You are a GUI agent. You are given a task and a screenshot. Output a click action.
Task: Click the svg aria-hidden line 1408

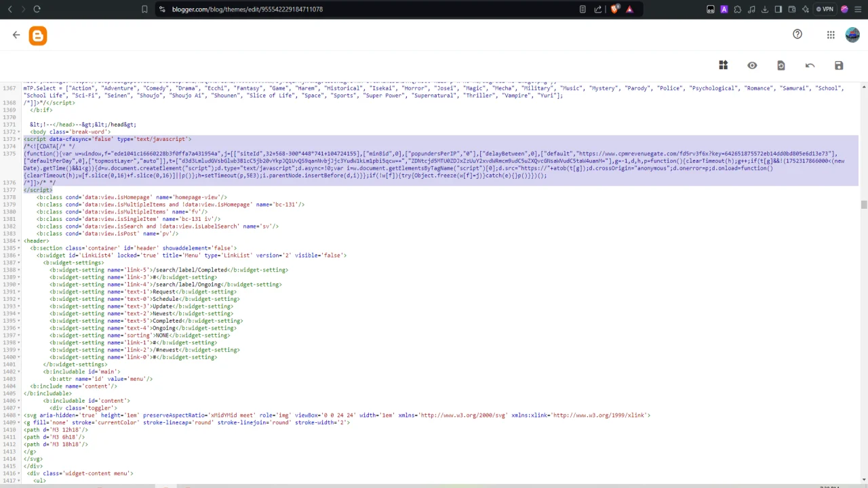click(337, 415)
